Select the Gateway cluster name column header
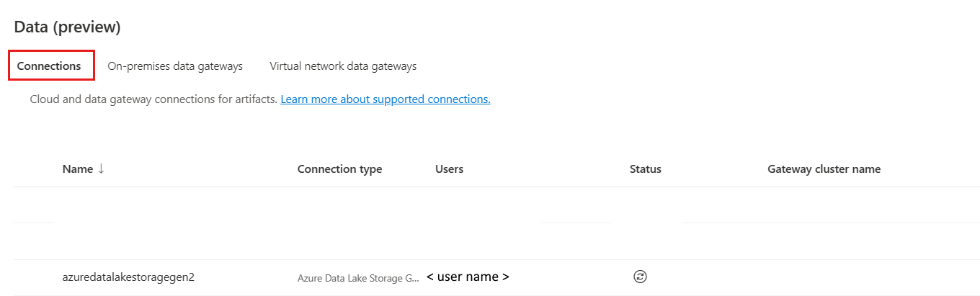 [824, 169]
